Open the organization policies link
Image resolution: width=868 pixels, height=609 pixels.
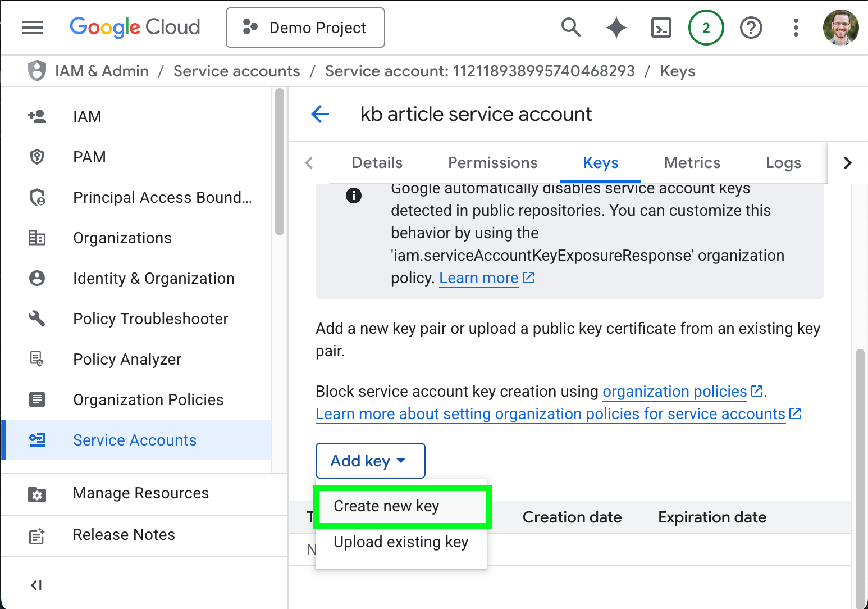pyautogui.click(x=675, y=391)
